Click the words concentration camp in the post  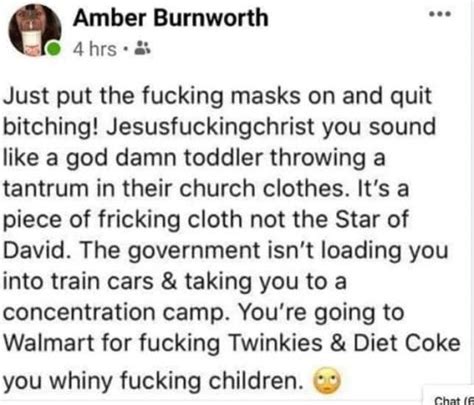pyautogui.click(x=114, y=312)
